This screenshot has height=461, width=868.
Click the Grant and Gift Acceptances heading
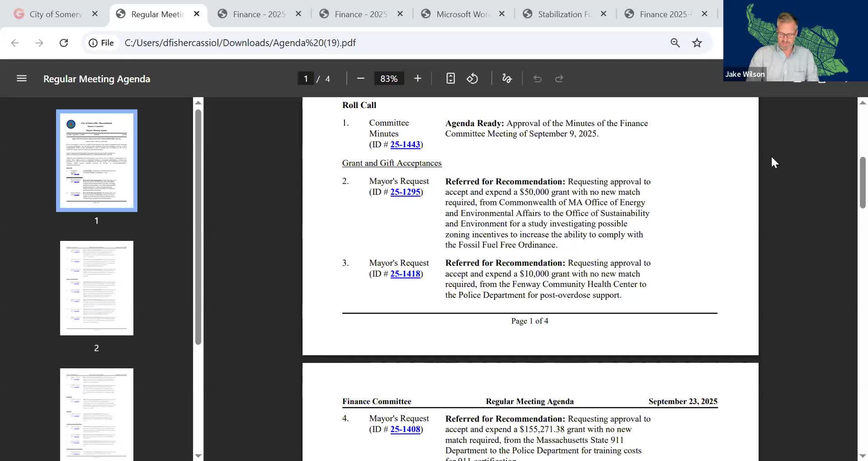pos(392,163)
